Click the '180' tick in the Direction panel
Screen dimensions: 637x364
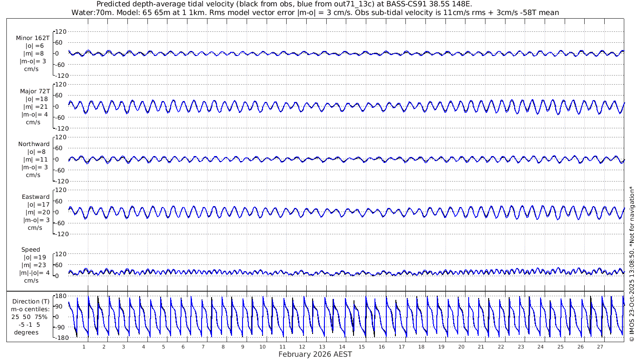[x=61, y=296]
